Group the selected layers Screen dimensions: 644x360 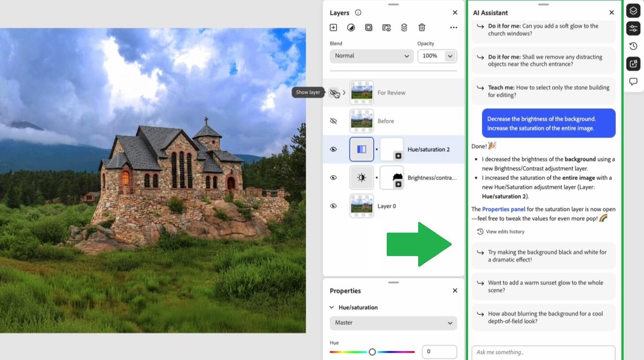404,27
